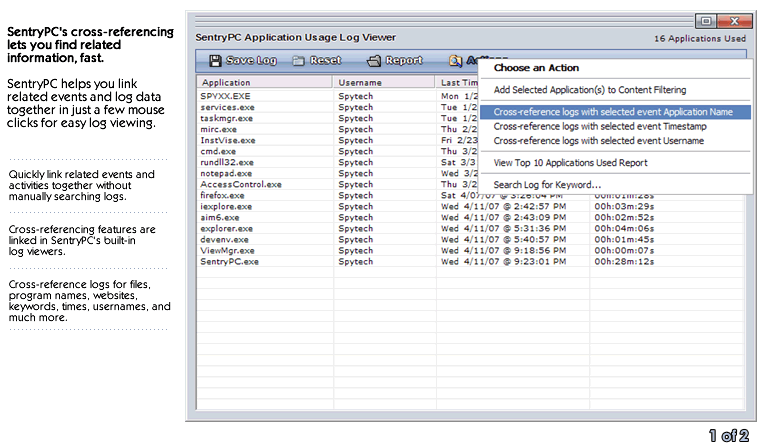Select the rundll32.exe entry
Viewport: 761px width, 445px height.
pos(227,163)
